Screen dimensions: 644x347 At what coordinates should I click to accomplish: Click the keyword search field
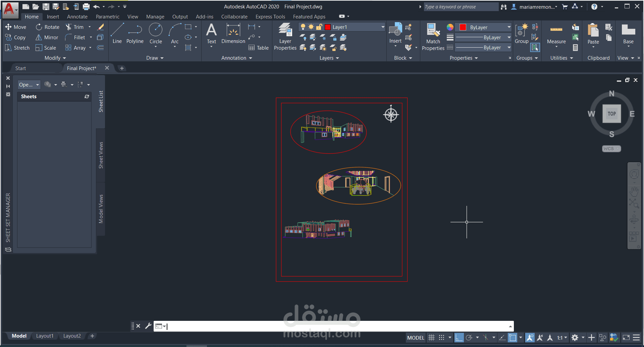tap(461, 7)
